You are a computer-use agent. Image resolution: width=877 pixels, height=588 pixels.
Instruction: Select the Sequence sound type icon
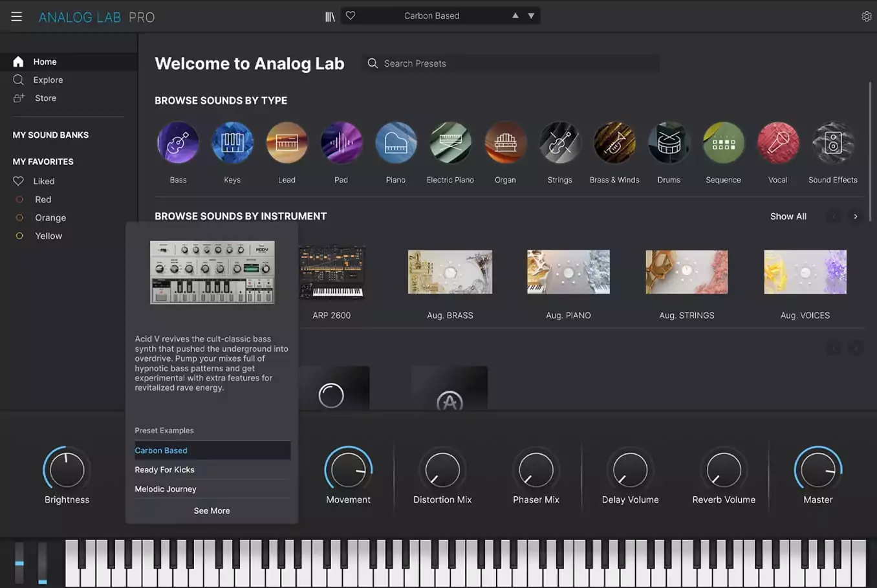[723, 142]
